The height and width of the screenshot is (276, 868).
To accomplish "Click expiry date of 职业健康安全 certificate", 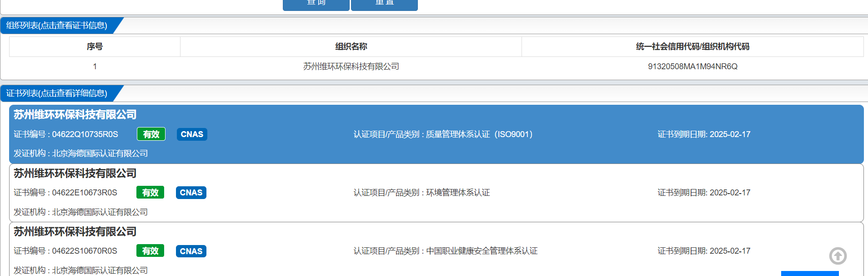I will click(704, 251).
